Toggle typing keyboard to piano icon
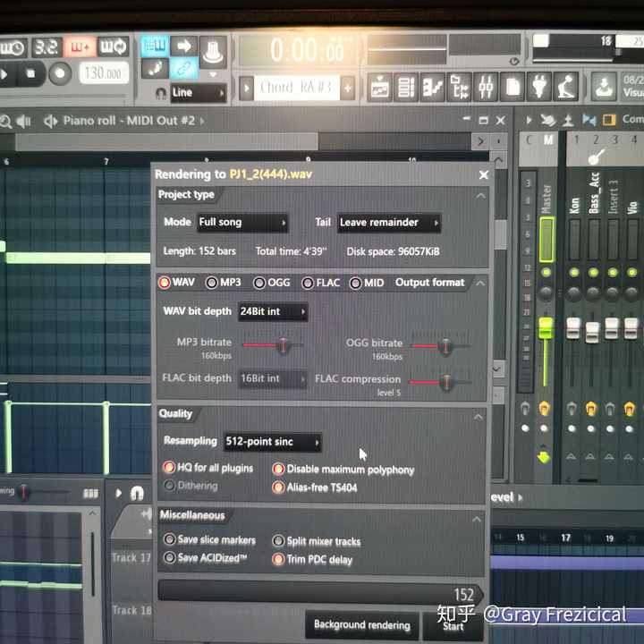 pyautogui.click(x=155, y=47)
